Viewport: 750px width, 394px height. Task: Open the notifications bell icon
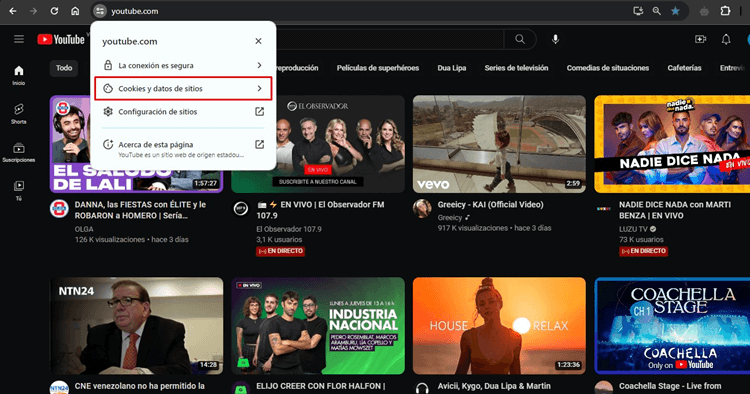(726, 39)
